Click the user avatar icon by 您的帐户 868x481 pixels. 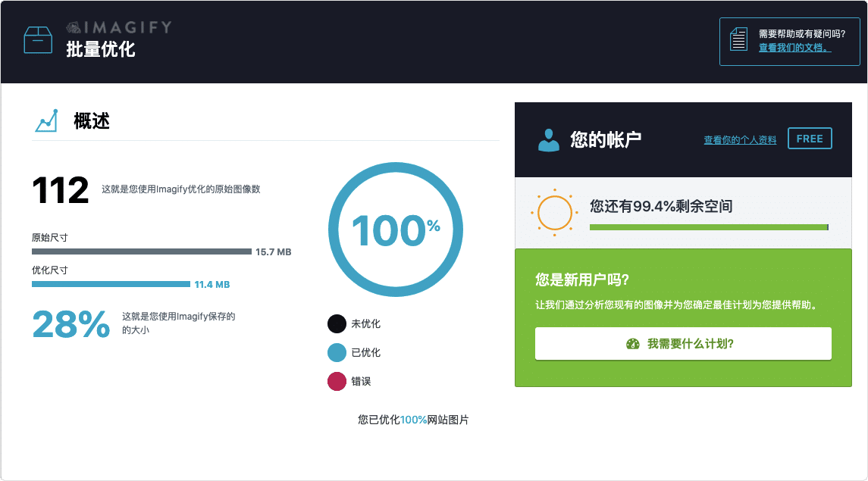549,140
